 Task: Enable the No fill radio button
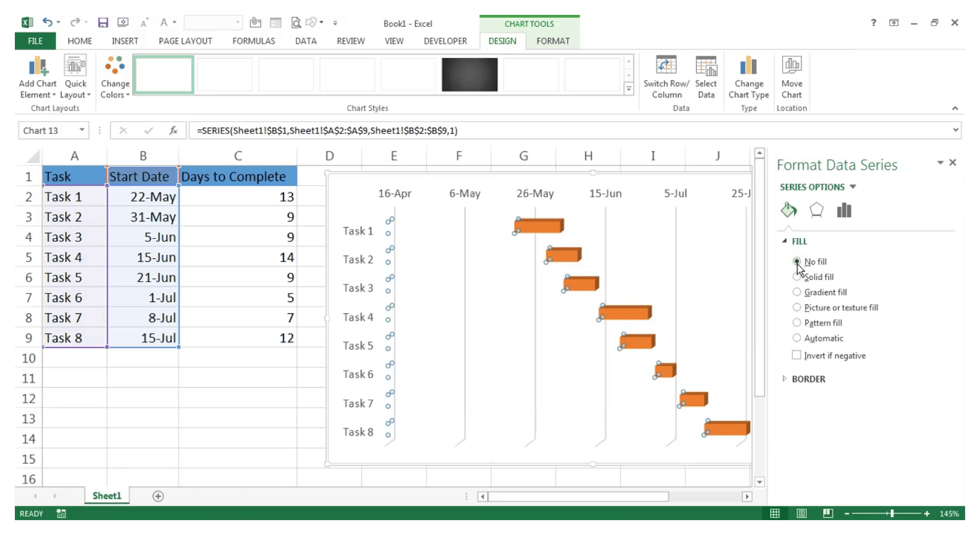tap(797, 261)
